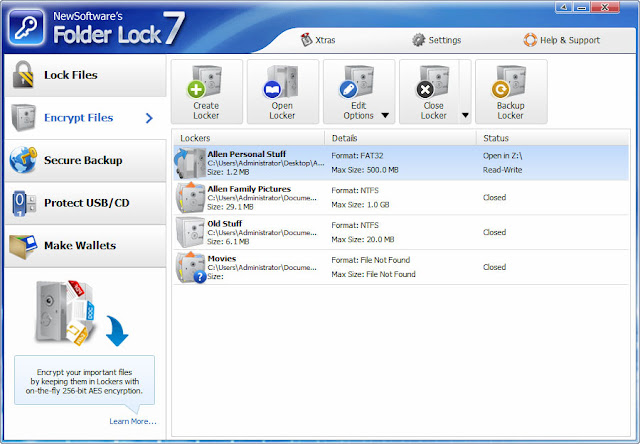Viewport: 640px width, 444px height.
Task: Click the Old Stuff safe icon
Action: [190, 232]
